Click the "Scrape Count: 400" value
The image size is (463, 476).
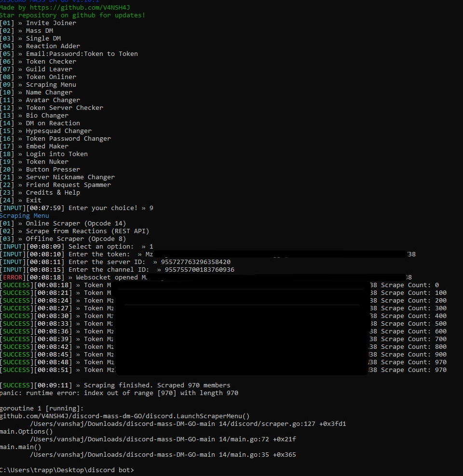pos(414,316)
